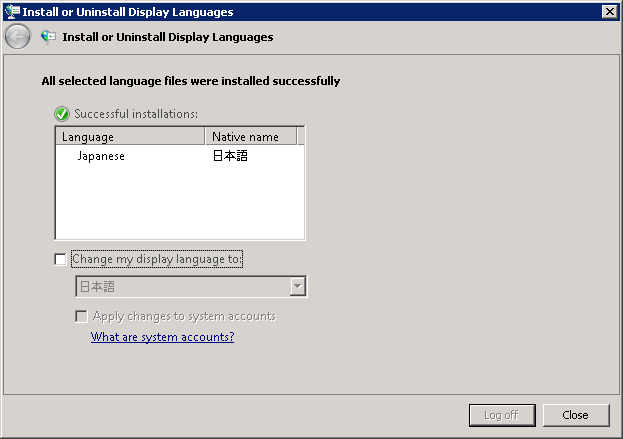This screenshot has width=623, height=439.
Task: Sort by the Language column header
Action: click(x=130, y=137)
